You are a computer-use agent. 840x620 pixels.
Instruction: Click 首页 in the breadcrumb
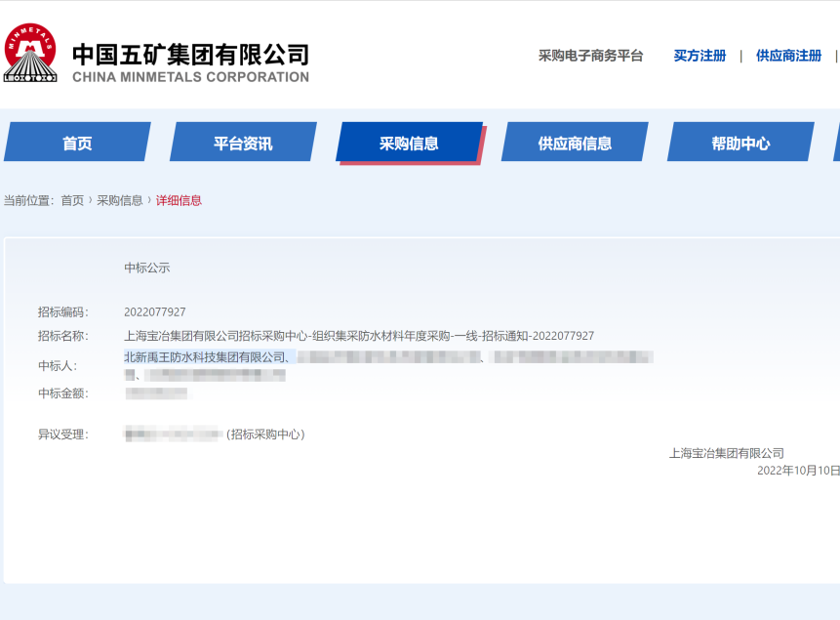point(72,200)
